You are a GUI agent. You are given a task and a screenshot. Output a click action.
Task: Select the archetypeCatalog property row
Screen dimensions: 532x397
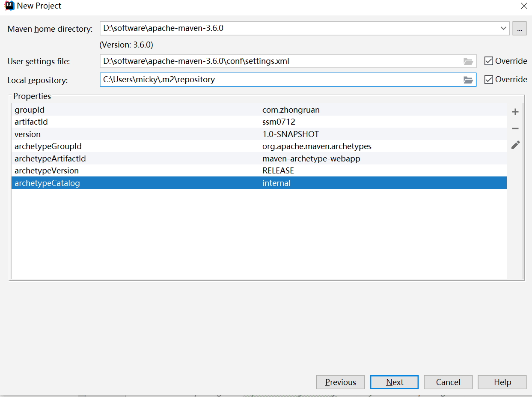click(259, 183)
